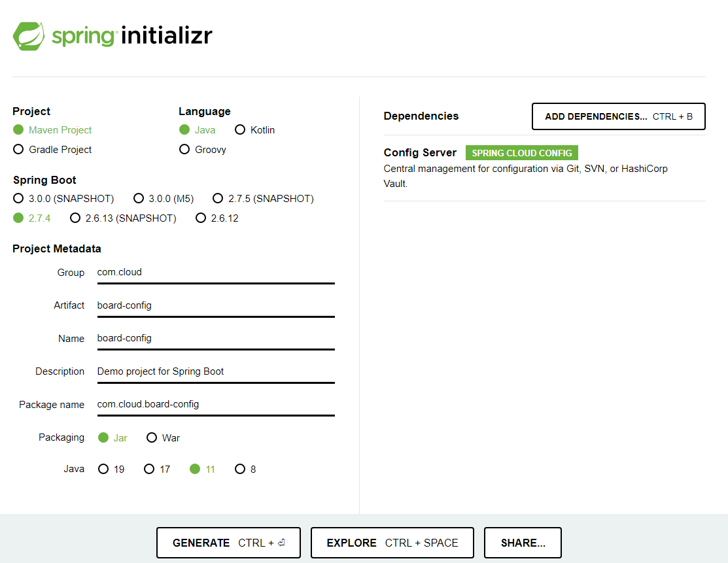The height and width of the screenshot is (563, 728).
Task: Click the Spring Cloud Config tag
Action: click(522, 153)
